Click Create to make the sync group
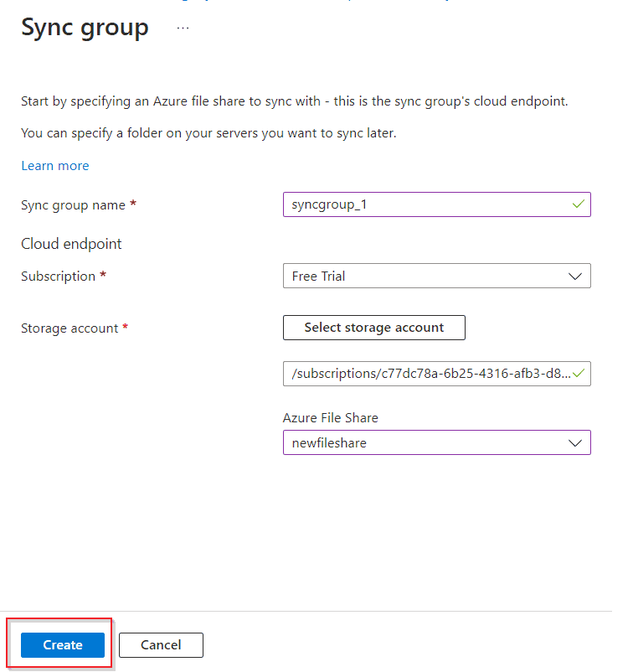Image resolution: width=633 pixels, height=672 pixels. 61,645
